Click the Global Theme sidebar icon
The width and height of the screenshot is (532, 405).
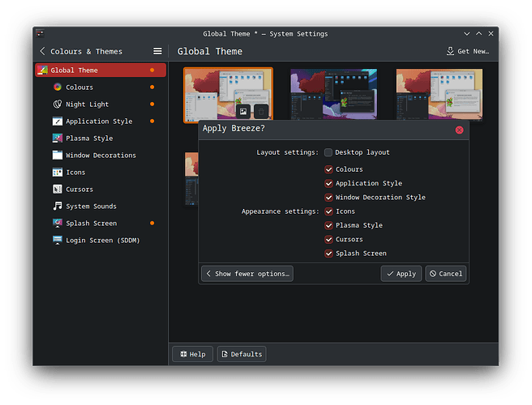[x=42, y=70]
